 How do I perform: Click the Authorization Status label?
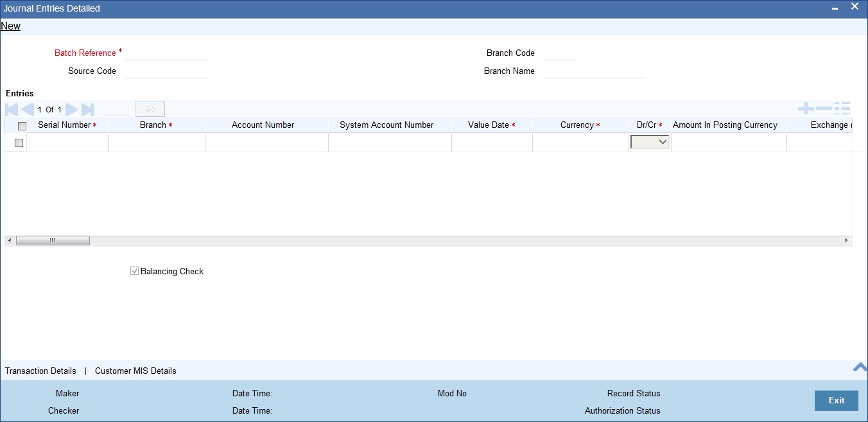point(622,410)
